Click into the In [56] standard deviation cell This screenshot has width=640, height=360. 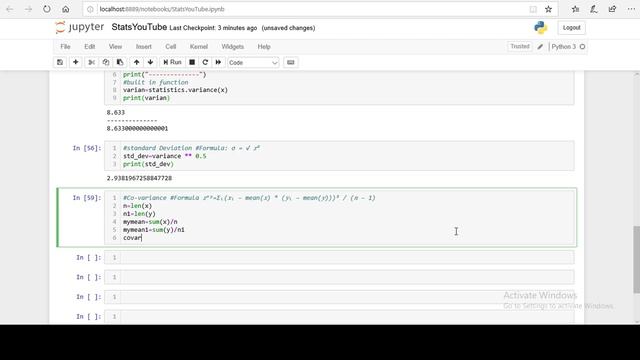(x=340, y=156)
